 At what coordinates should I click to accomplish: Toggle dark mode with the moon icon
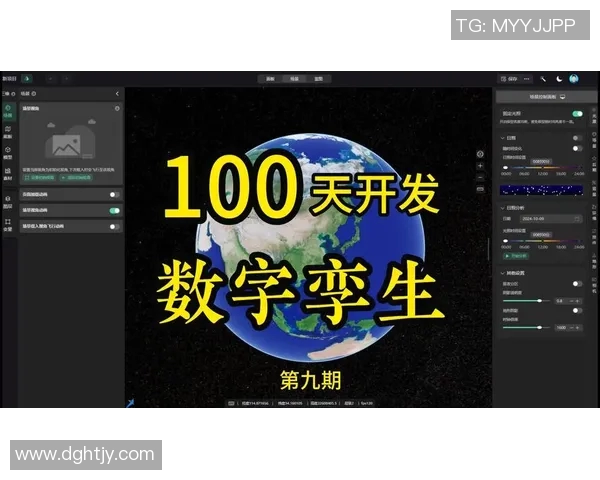pos(559,79)
